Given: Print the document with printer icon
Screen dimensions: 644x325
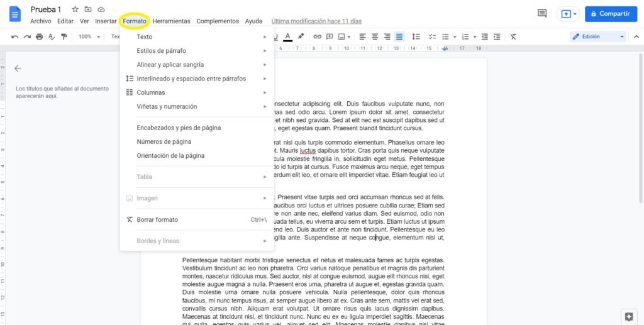Looking at the screenshot, I should coord(40,36).
